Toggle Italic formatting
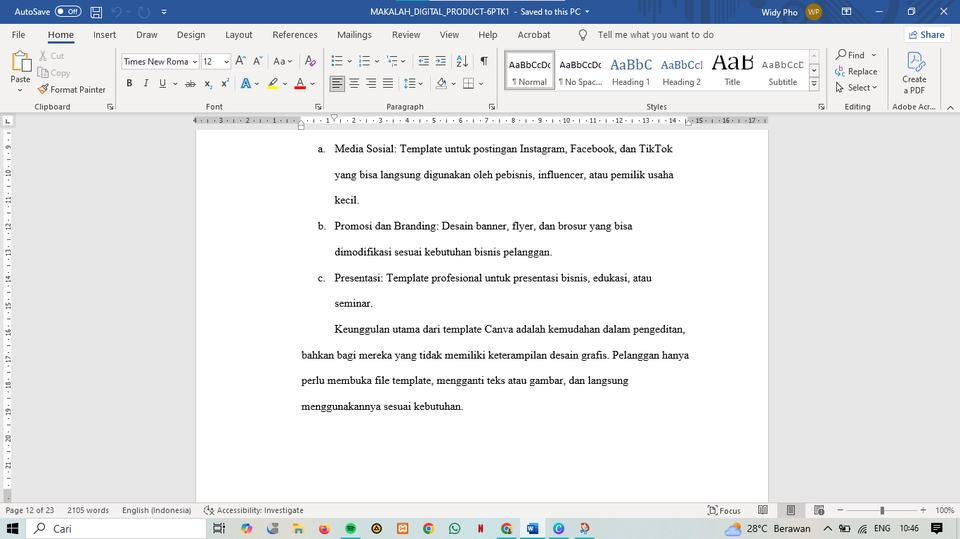Image resolution: width=960 pixels, height=539 pixels. (x=146, y=83)
